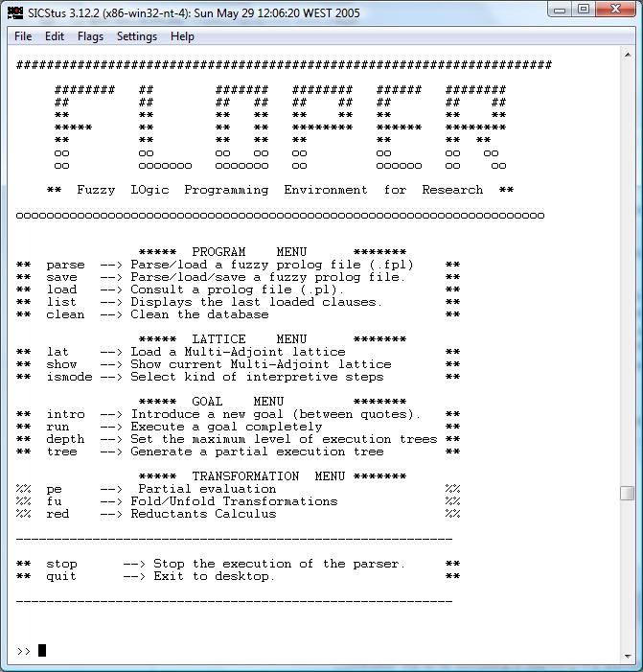This screenshot has height=672, width=643.
Task: Click the 'quit' command text
Action: (61, 576)
